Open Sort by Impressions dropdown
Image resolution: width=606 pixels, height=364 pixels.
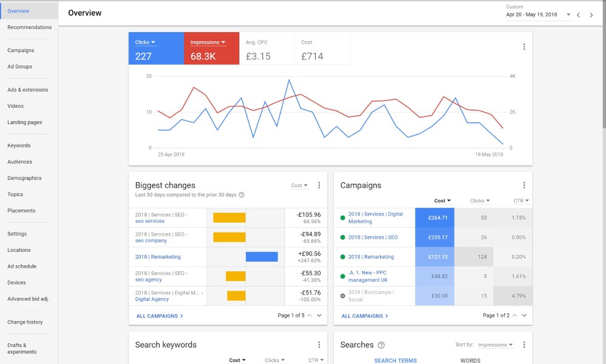496,345
